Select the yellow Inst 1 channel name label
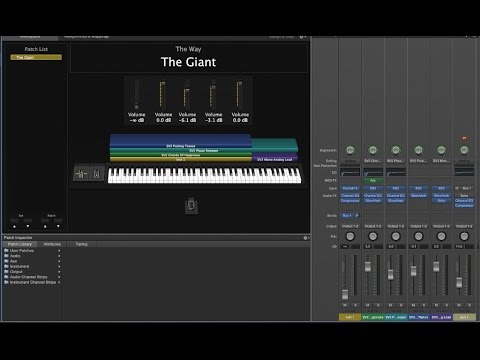The width and height of the screenshot is (480, 360). pos(350,317)
